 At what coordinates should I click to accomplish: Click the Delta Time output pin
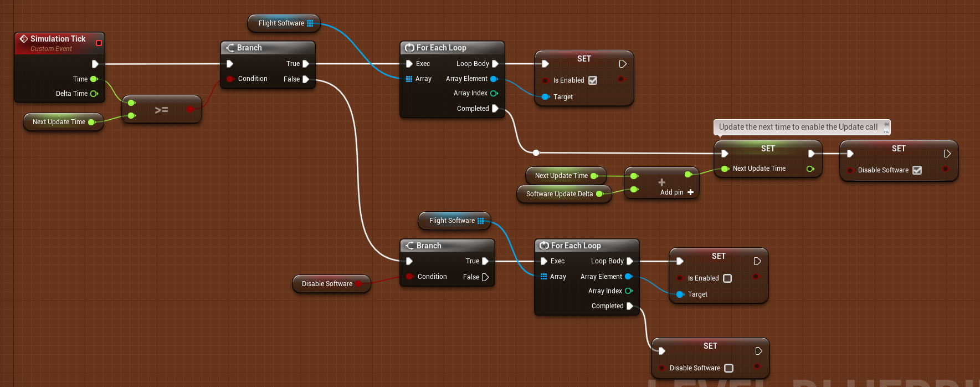[x=94, y=94]
